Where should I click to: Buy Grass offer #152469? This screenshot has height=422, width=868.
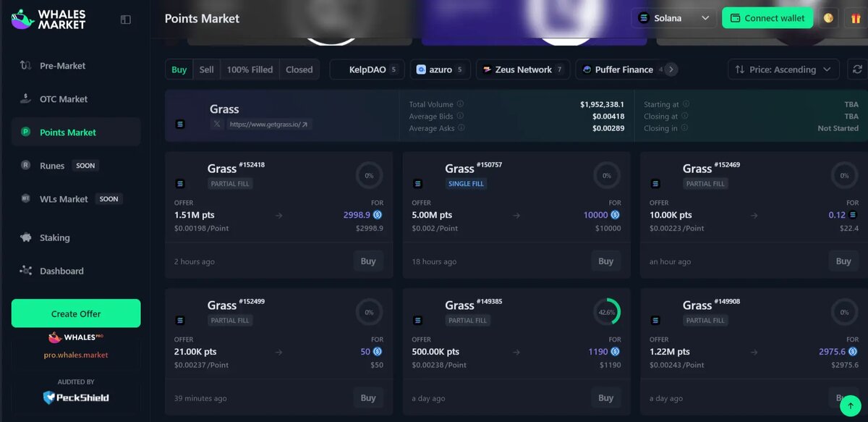843,261
